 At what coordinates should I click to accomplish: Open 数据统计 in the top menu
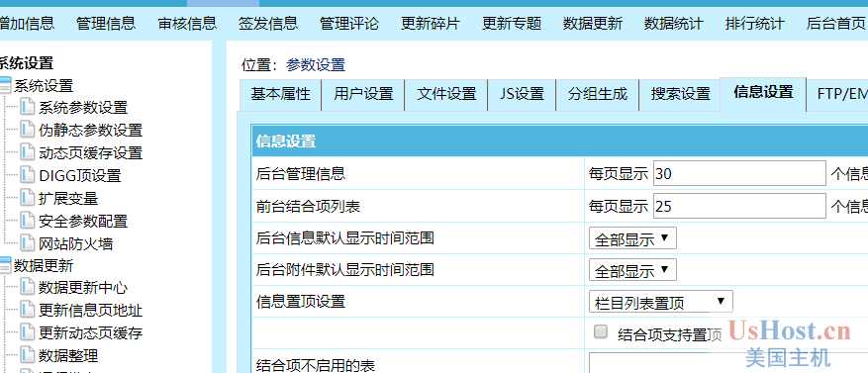674,23
